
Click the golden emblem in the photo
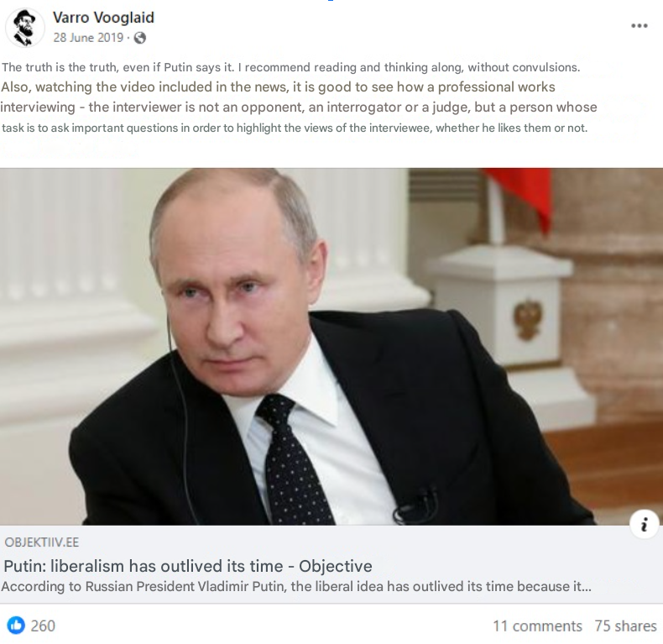pyautogui.click(x=528, y=318)
